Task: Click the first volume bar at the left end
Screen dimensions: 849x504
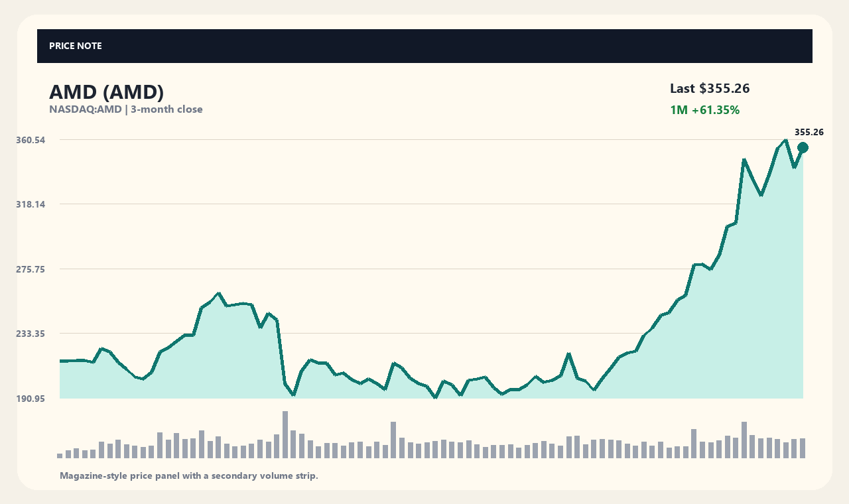Action: 60,456
